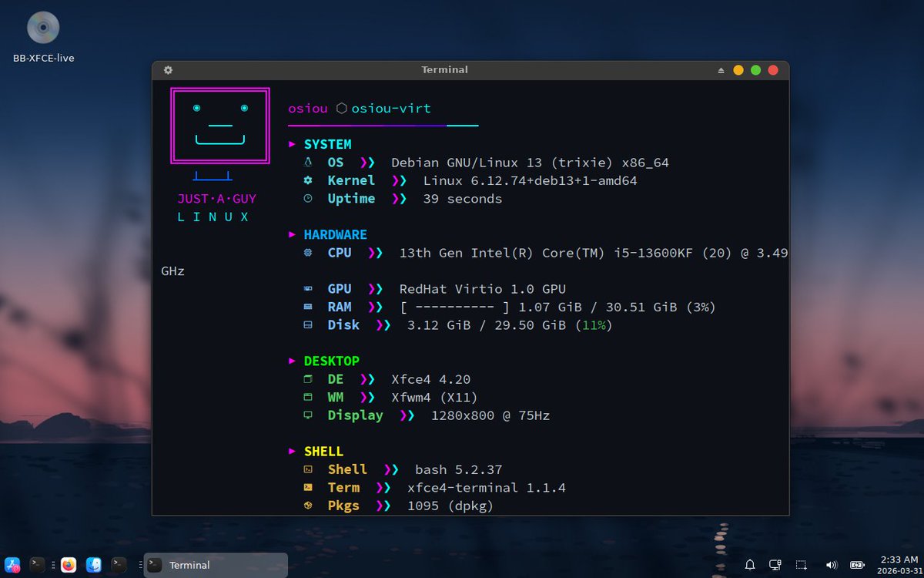The height and width of the screenshot is (578, 924).
Task: Click '1.07 GiB / 30.51 GiB (3%)' text
Action: coord(618,307)
